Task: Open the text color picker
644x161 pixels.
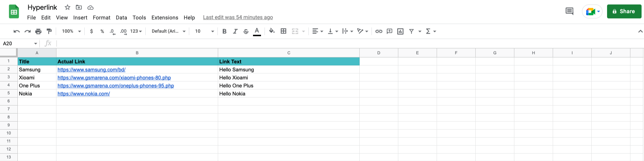Action: pyautogui.click(x=257, y=31)
